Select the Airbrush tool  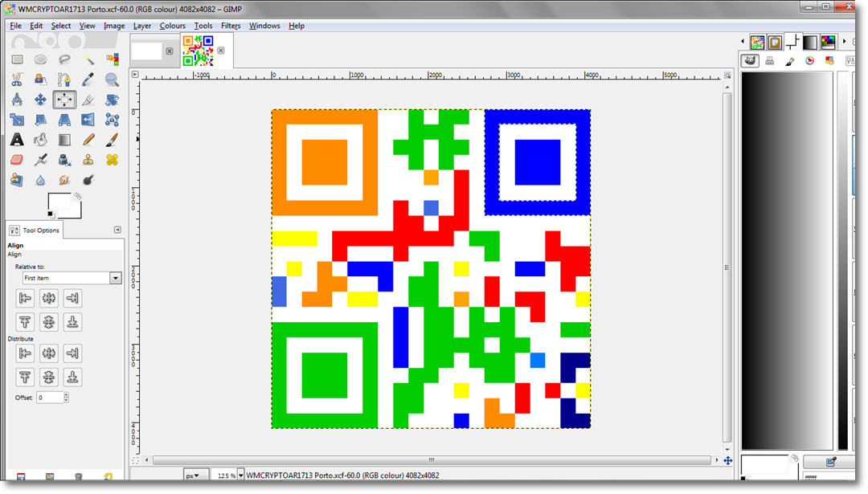pos(40,160)
